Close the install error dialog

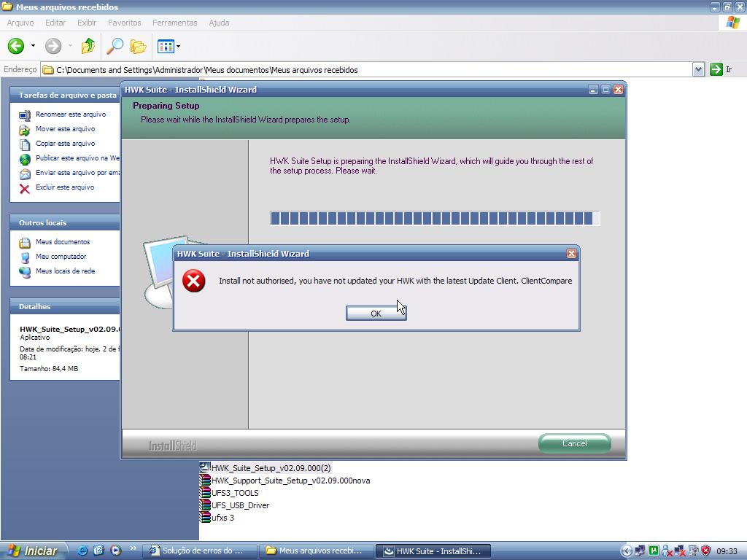click(x=571, y=253)
